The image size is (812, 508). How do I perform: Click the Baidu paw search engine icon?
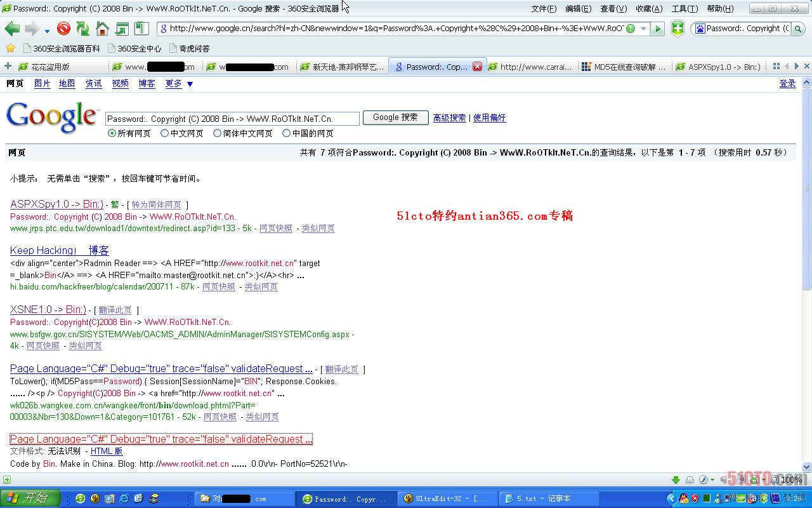point(699,29)
